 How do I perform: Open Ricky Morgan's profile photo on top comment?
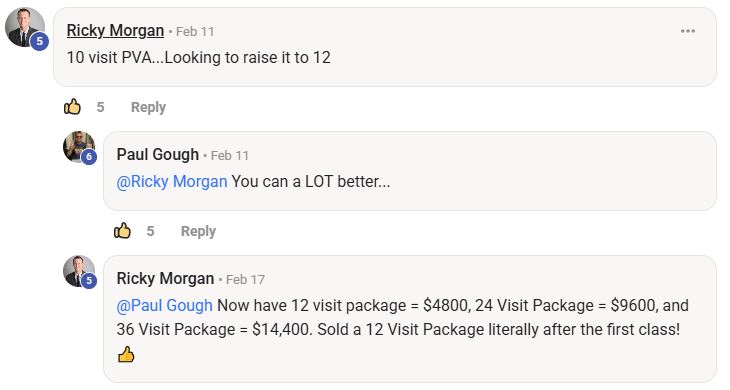[x=24, y=27]
